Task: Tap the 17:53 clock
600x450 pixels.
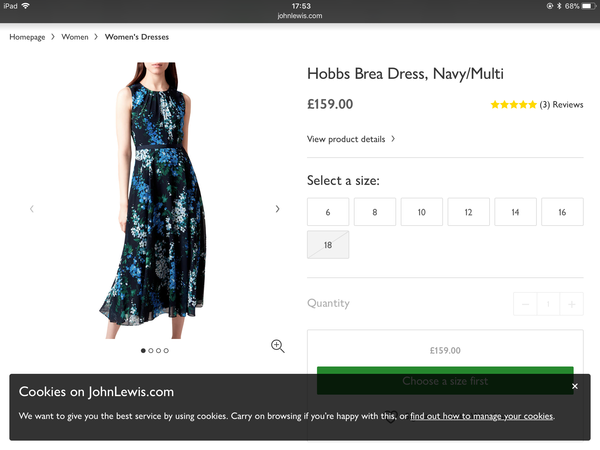Action: pos(301,6)
